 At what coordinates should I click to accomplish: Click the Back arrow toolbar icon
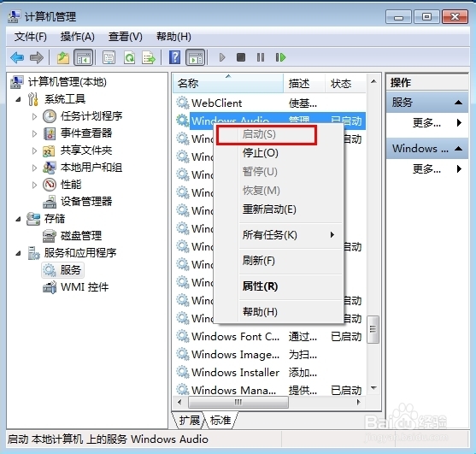click(x=17, y=57)
